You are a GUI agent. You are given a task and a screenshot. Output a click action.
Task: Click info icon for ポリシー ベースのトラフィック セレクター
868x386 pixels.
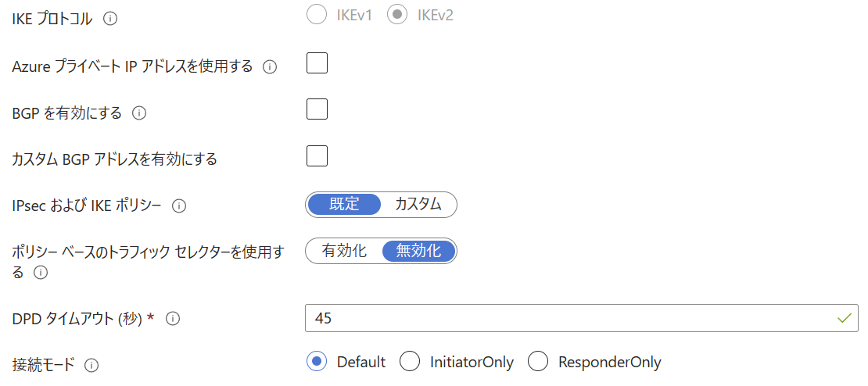coord(41,273)
